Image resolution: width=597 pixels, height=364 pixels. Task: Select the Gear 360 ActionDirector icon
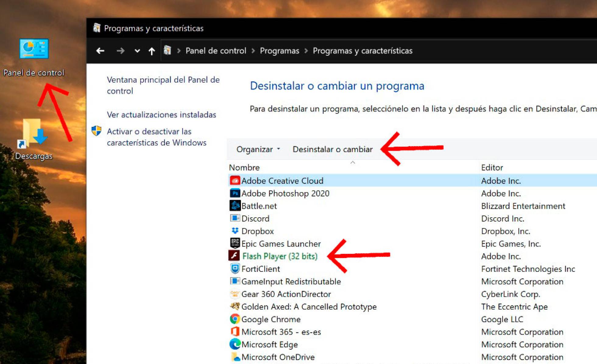tap(235, 294)
